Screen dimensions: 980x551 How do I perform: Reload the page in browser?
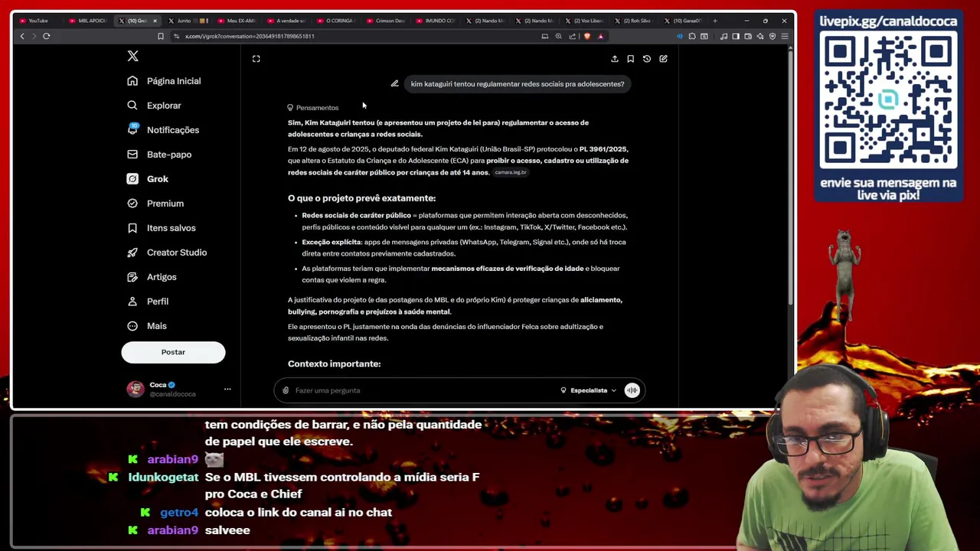point(47,36)
